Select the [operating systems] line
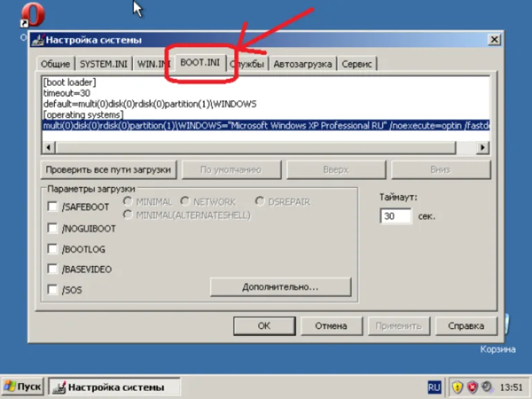532x399 pixels. 83,115
